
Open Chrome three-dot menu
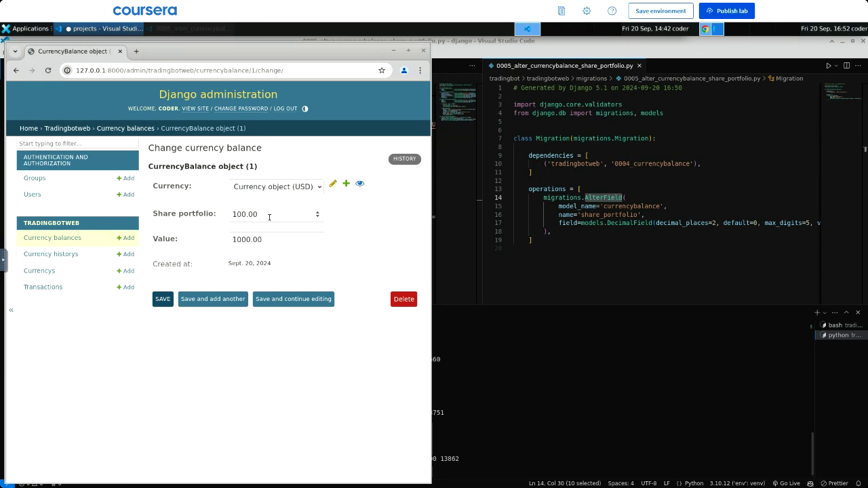(420, 70)
